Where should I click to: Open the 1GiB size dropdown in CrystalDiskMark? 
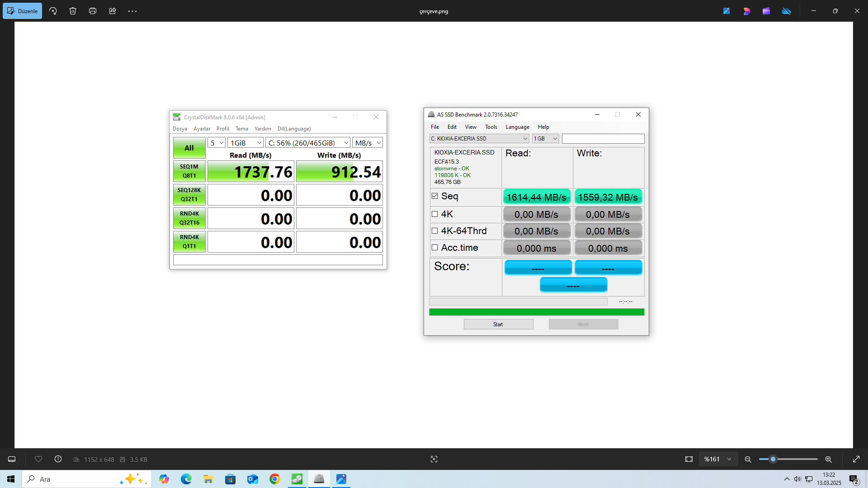tap(245, 143)
